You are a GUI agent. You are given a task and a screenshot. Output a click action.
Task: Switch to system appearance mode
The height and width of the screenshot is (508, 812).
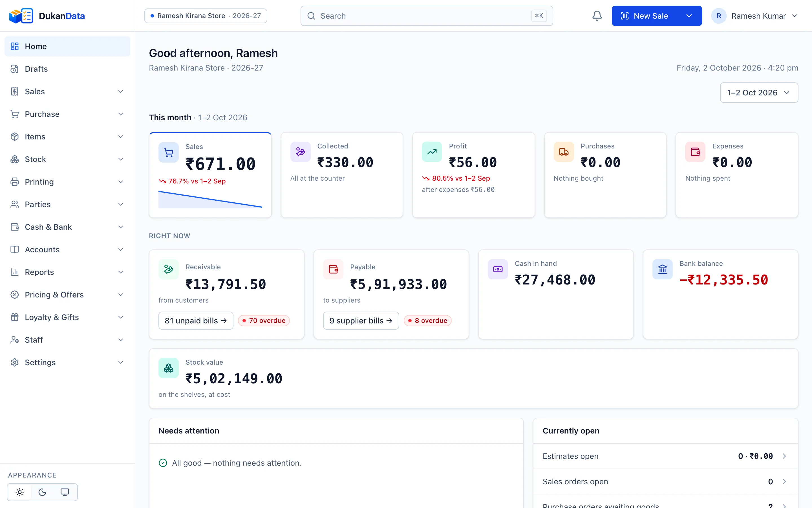tap(65, 492)
